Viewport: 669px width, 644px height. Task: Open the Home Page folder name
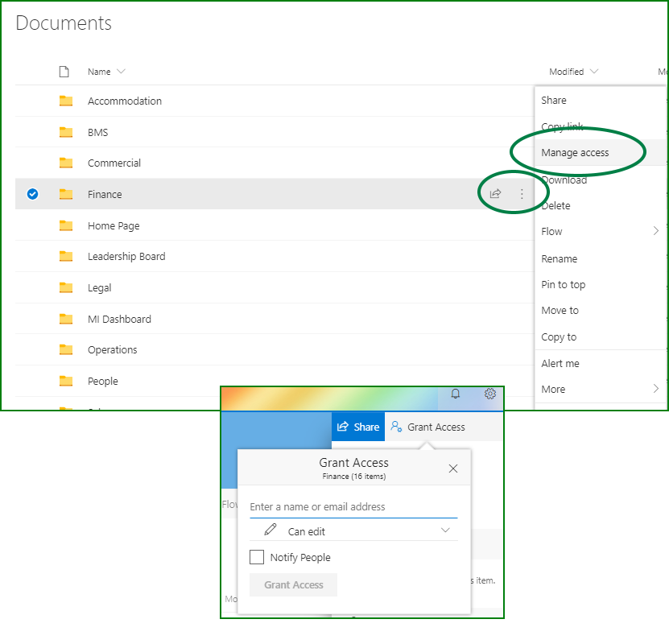[114, 225]
